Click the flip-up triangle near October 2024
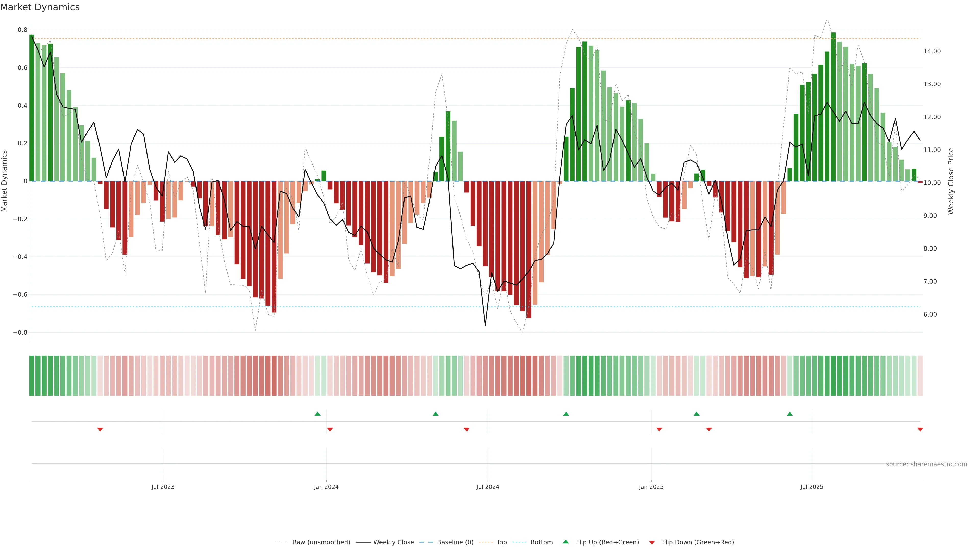Screen dimensions: 980x551 566,414
